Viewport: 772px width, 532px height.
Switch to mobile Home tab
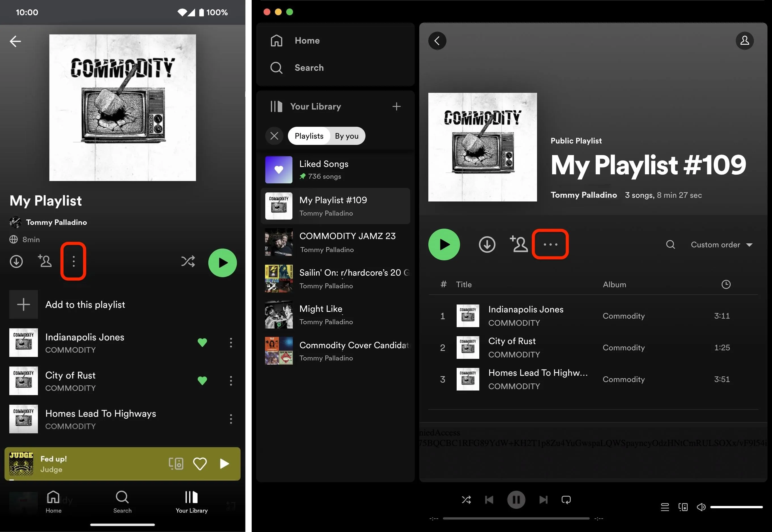(53, 502)
